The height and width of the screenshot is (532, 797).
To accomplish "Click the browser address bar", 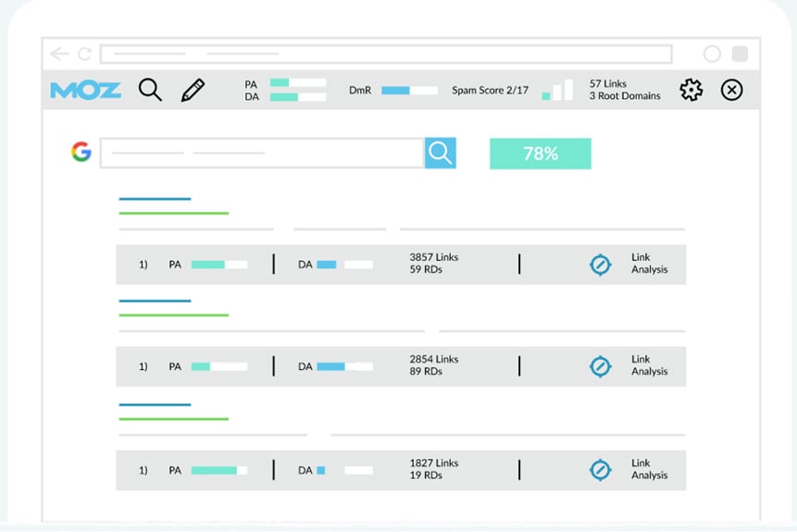I will pyautogui.click(x=386, y=54).
